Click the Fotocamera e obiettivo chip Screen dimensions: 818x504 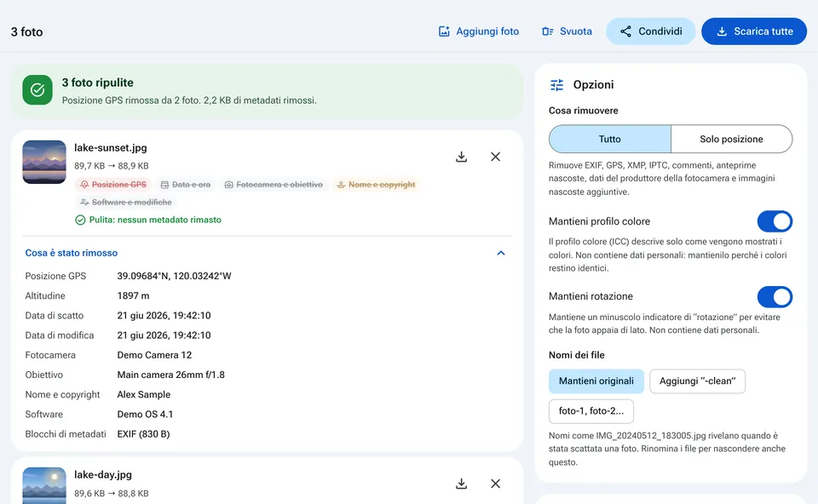[274, 185]
